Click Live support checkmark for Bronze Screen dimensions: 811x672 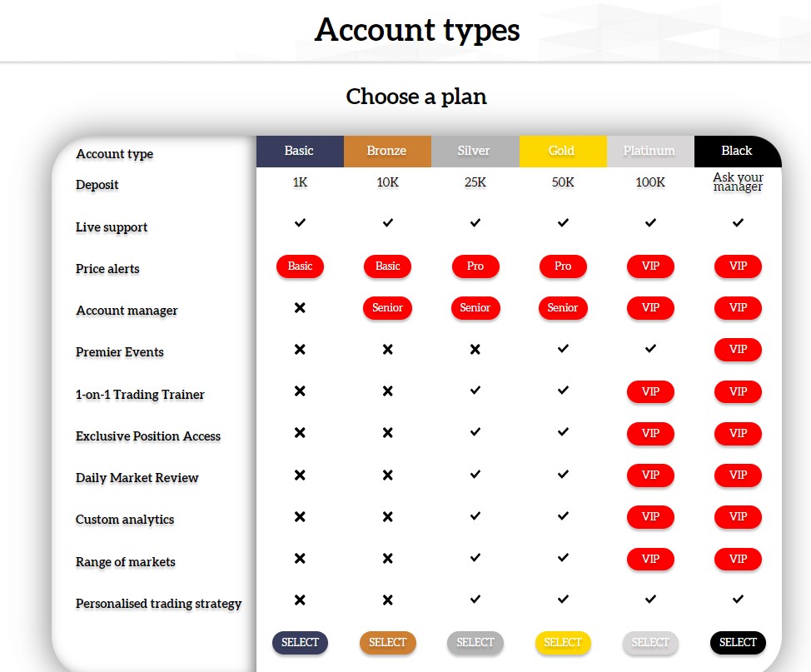click(387, 223)
